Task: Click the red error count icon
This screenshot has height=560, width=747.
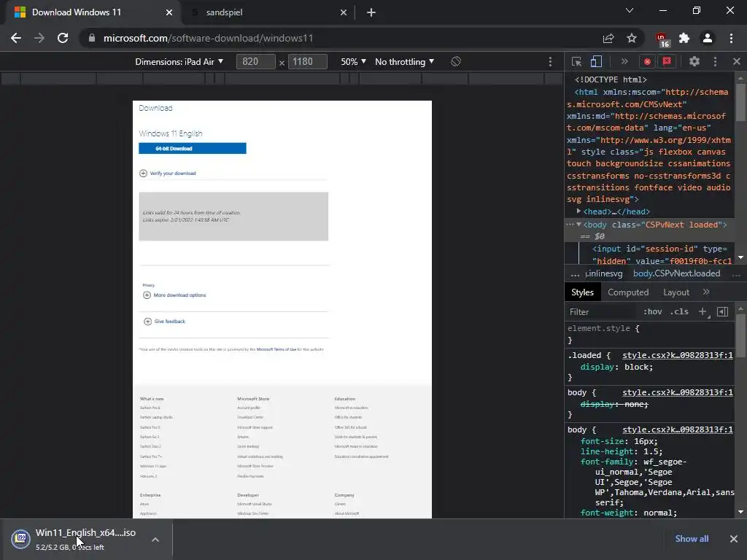Action: (647, 61)
